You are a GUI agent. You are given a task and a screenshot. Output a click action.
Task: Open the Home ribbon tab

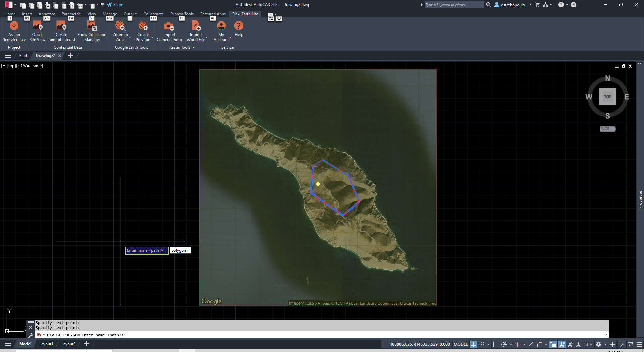(x=10, y=14)
